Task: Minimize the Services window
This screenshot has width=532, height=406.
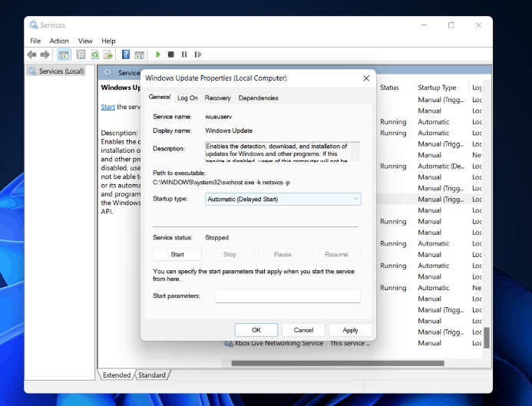Action: (424, 25)
